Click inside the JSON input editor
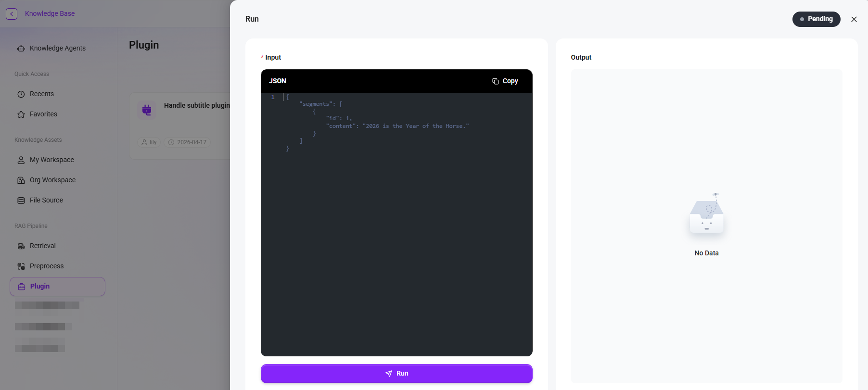This screenshot has width=868, height=390. click(x=396, y=224)
